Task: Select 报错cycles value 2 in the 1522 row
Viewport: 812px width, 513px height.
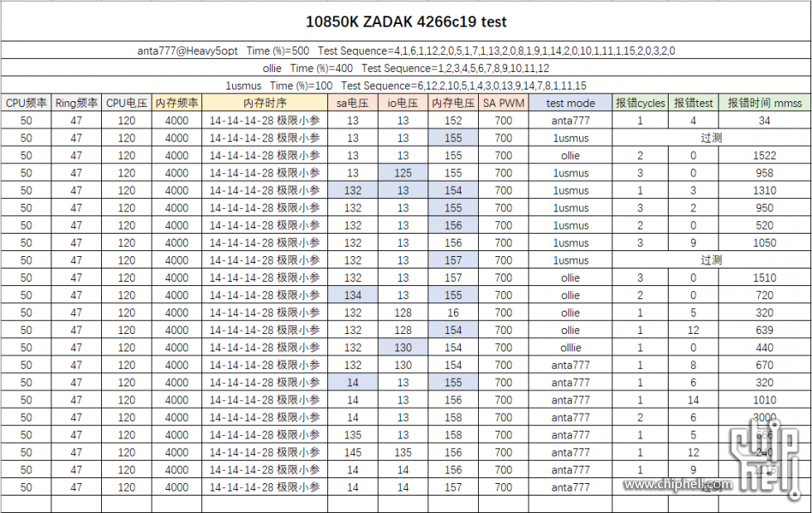Action: pos(640,156)
